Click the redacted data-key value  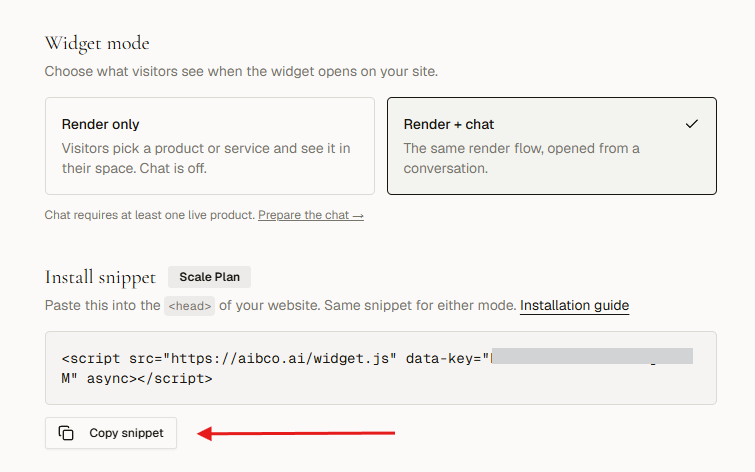[x=592, y=356]
